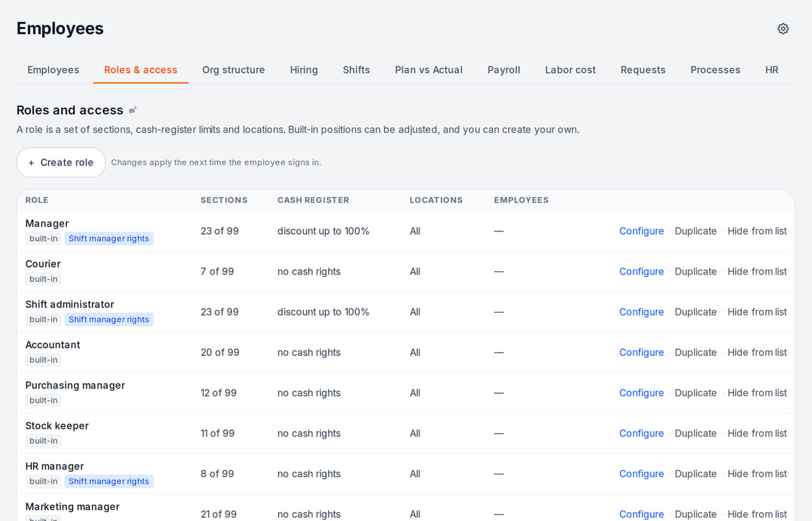Click the "8 of 99" sections value
The image size is (812, 521).
(x=217, y=474)
